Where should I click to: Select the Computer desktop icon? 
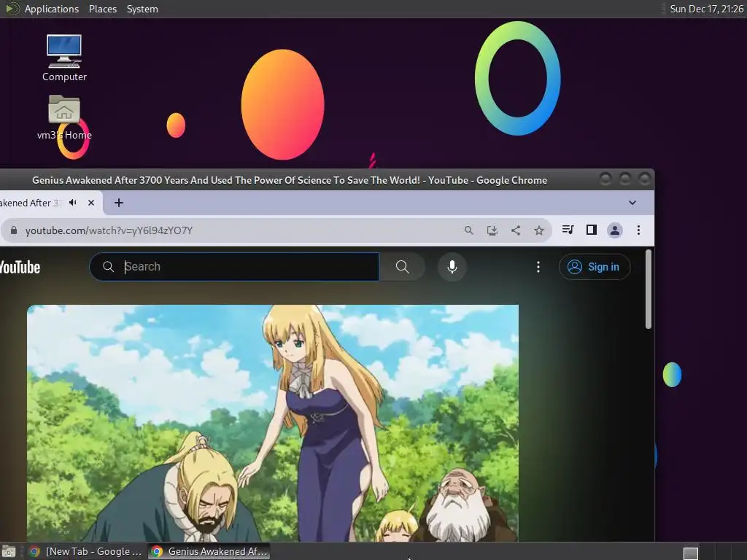(64, 58)
